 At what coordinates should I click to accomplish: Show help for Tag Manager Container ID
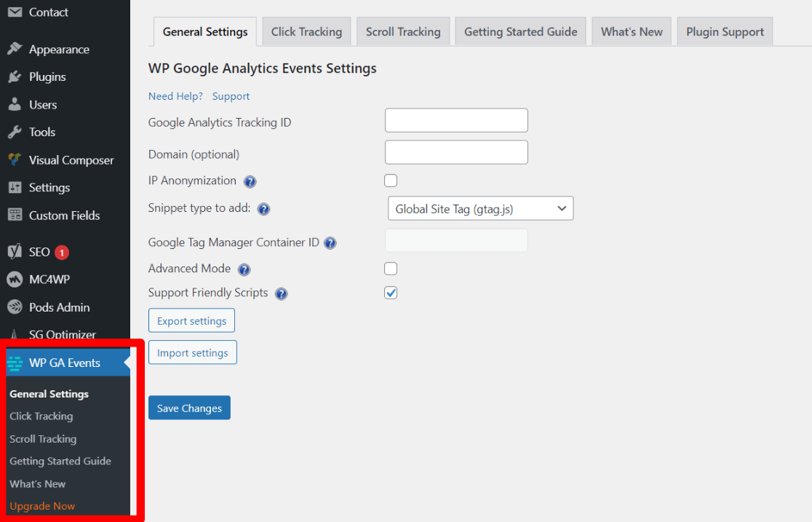pos(330,242)
